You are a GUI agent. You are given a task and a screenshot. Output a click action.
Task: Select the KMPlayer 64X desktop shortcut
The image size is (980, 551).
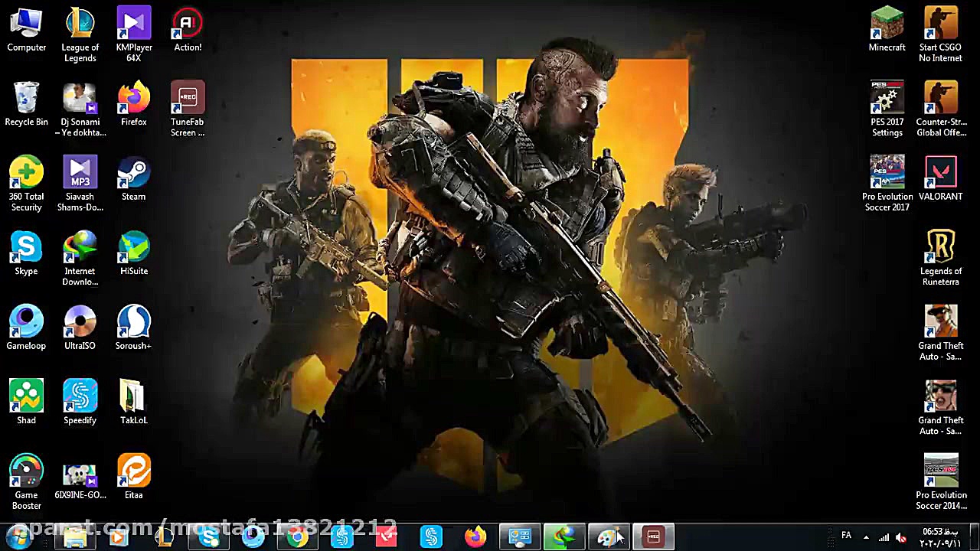pos(134,35)
